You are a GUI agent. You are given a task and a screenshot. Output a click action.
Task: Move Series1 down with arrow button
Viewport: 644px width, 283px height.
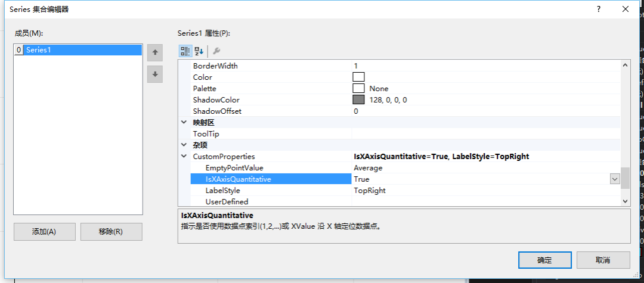155,74
